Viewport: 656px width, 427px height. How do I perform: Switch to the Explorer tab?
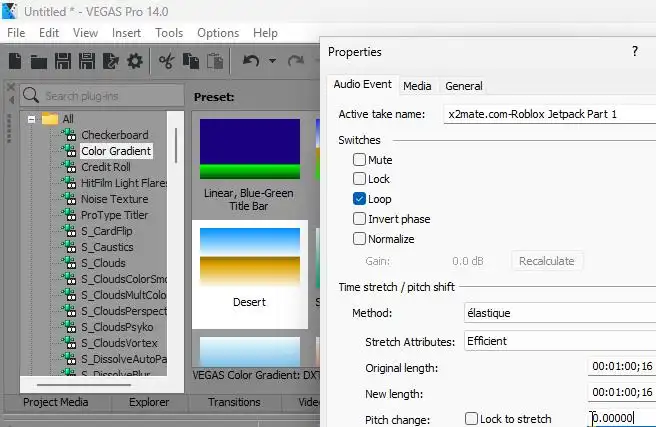pyautogui.click(x=149, y=402)
